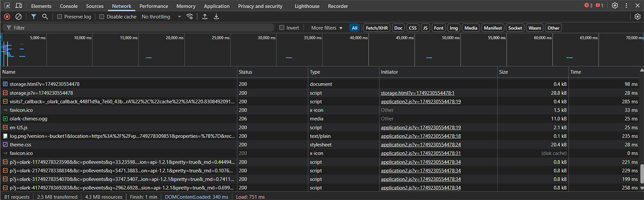Export HAR with the download icon

click(x=216, y=17)
